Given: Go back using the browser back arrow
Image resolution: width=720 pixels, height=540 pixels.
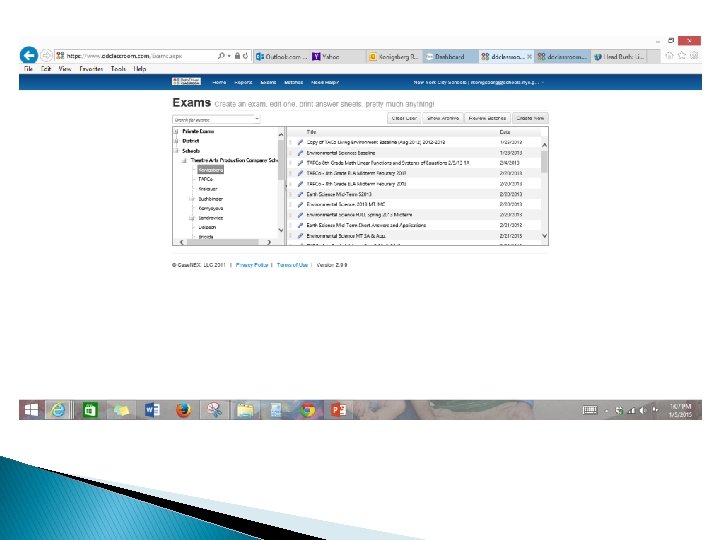Looking at the screenshot, I should [x=29, y=56].
